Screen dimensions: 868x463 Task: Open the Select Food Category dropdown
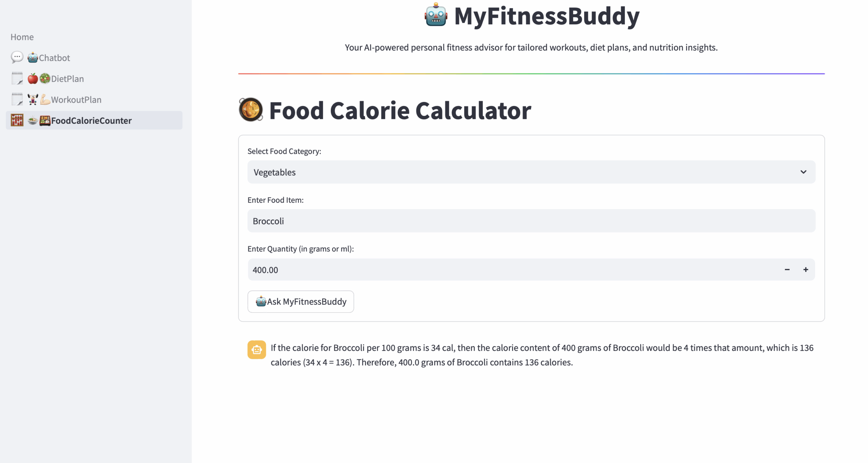point(531,172)
